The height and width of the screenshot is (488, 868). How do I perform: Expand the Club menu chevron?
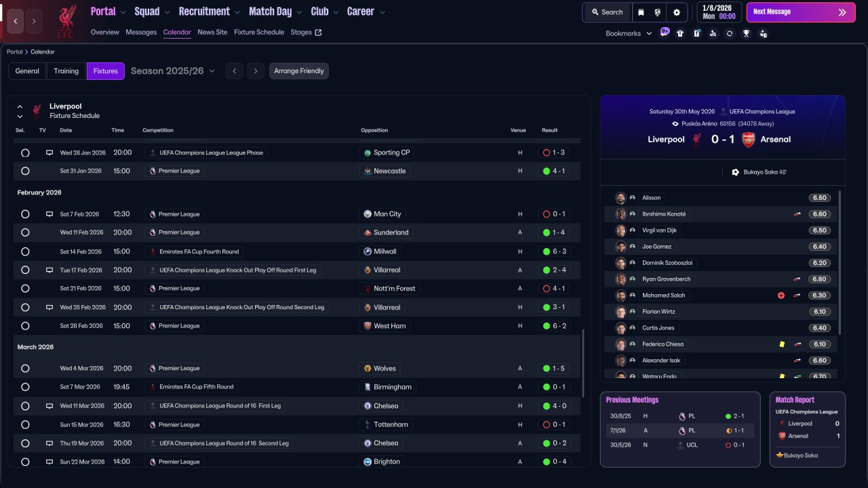coord(335,12)
